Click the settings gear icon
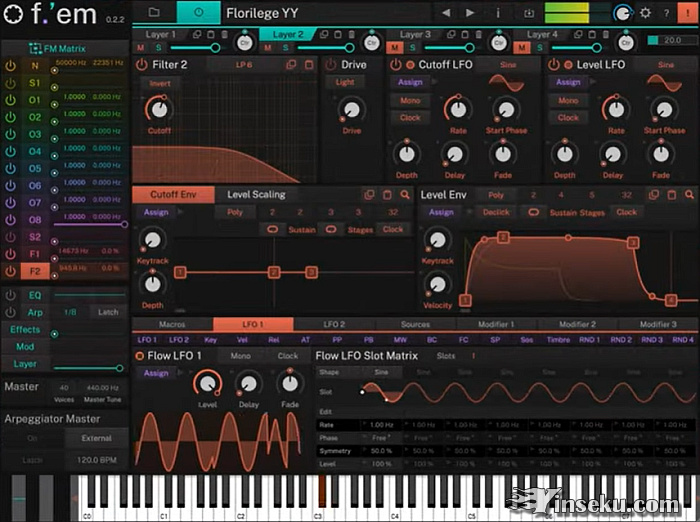The height and width of the screenshot is (522, 700). [x=645, y=13]
